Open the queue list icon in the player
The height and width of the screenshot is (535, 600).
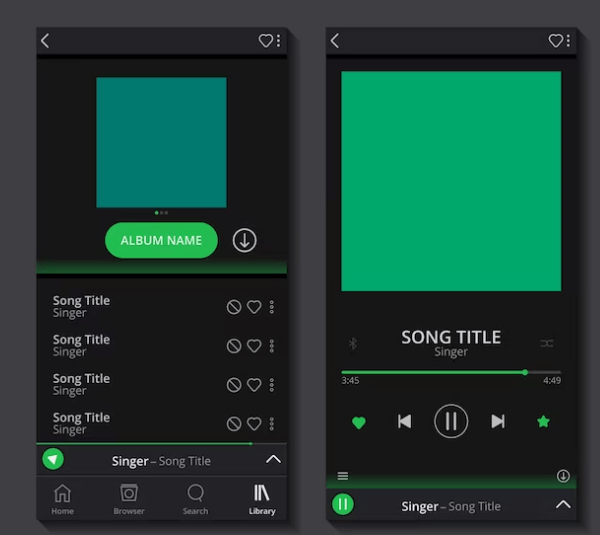343,476
